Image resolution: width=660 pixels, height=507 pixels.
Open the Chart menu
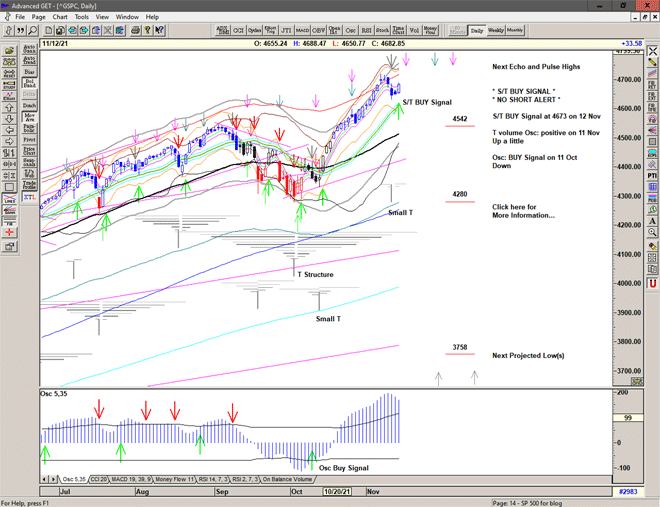(x=60, y=17)
